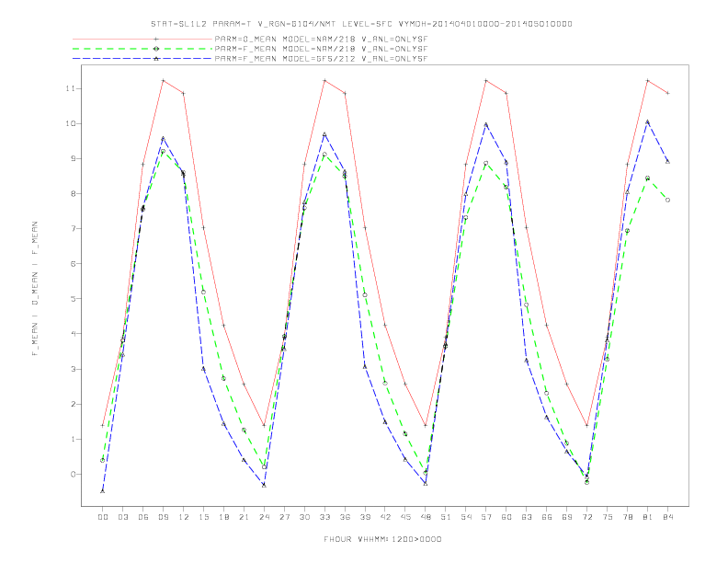Click y-axis tick label 10
The image size is (728, 563).
(72, 123)
